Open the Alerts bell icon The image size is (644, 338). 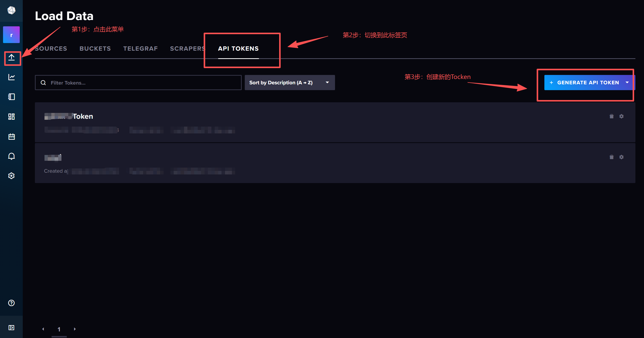(12, 156)
